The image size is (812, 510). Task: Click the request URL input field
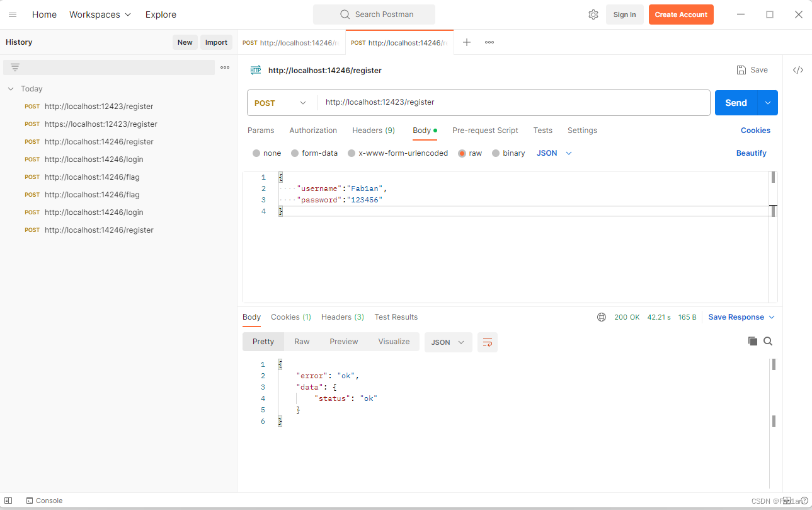click(x=513, y=103)
